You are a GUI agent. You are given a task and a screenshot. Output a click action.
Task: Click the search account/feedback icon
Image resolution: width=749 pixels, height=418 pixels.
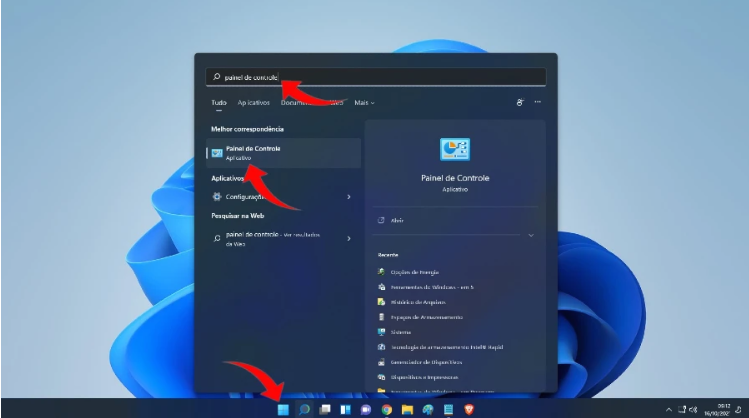point(520,102)
